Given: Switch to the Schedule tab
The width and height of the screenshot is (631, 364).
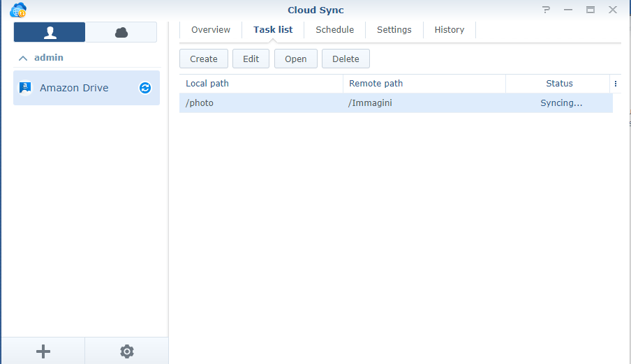Looking at the screenshot, I should point(334,30).
